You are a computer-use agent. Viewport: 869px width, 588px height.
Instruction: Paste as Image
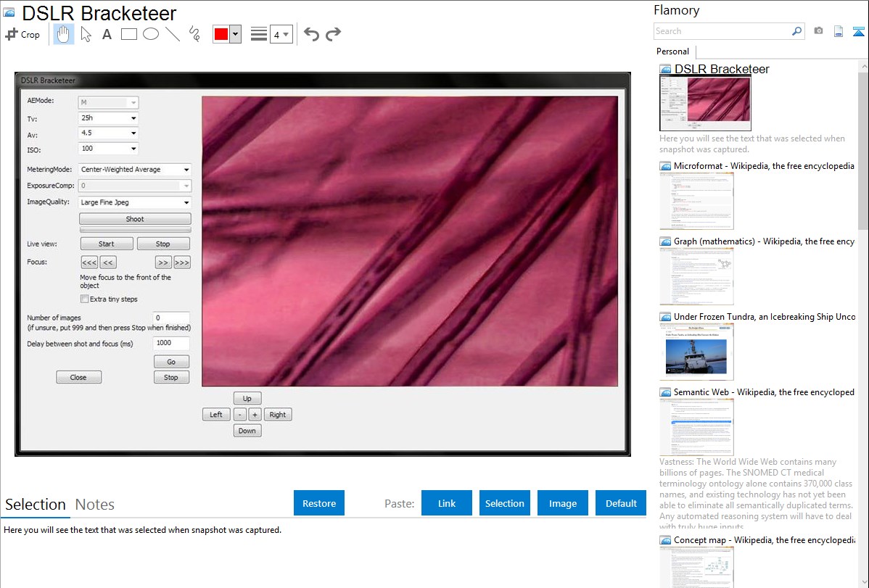562,503
